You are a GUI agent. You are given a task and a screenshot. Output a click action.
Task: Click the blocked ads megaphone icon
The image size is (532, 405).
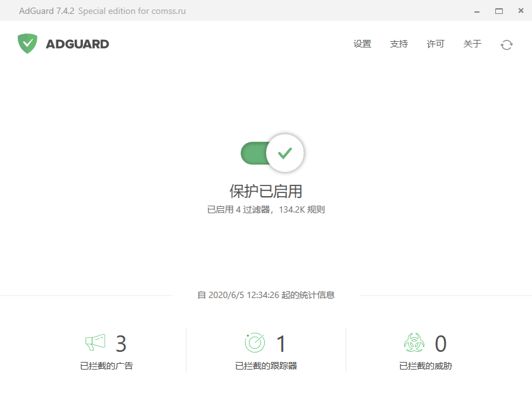(x=95, y=343)
